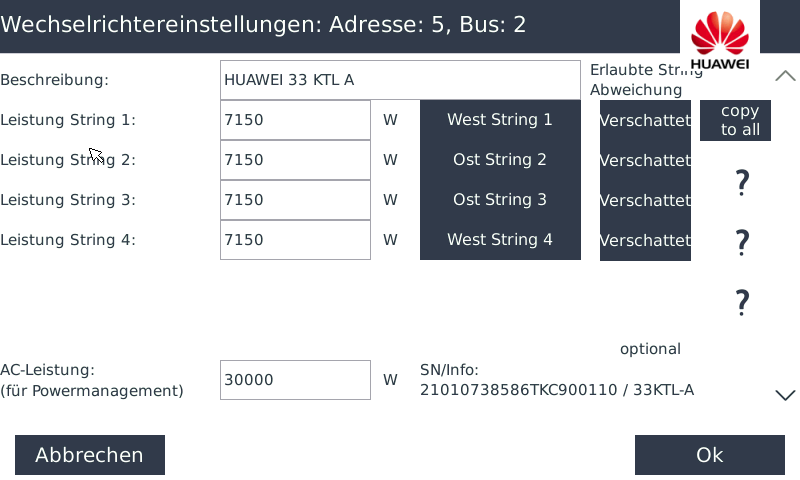This screenshot has width=800, height=480.
Task: Click the Huawei logo icon
Action: [719, 37]
